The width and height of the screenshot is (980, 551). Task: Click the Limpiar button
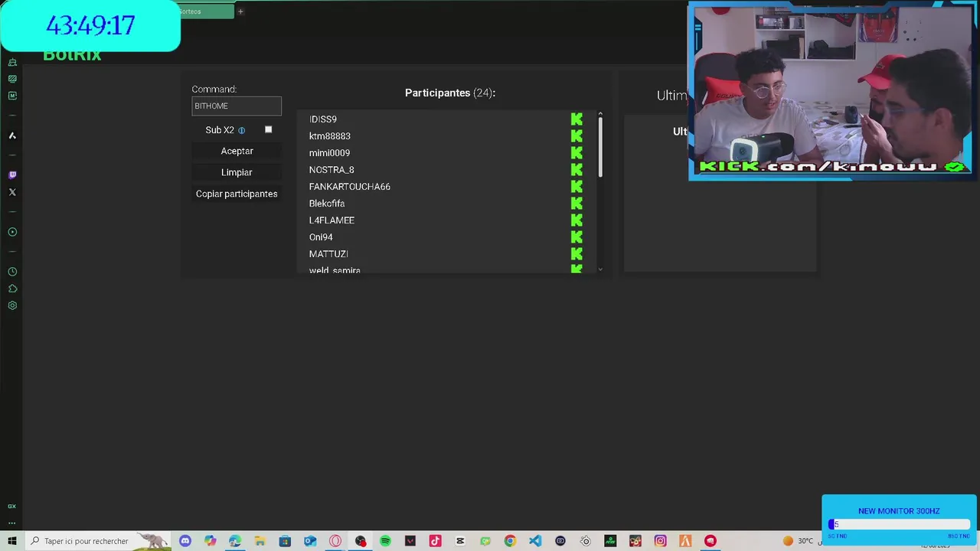[x=237, y=172]
